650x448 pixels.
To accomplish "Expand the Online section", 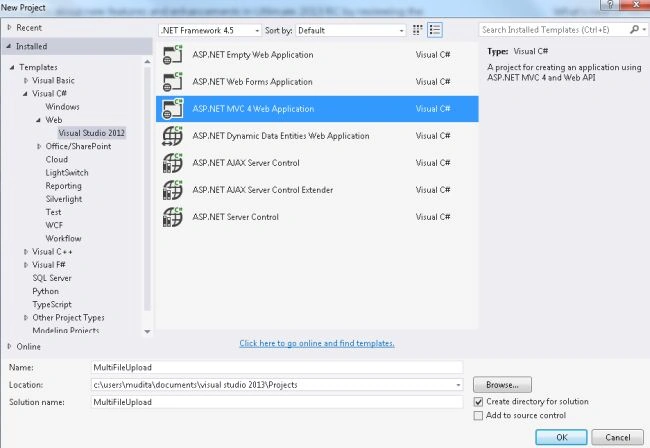I will tap(9, 346).
